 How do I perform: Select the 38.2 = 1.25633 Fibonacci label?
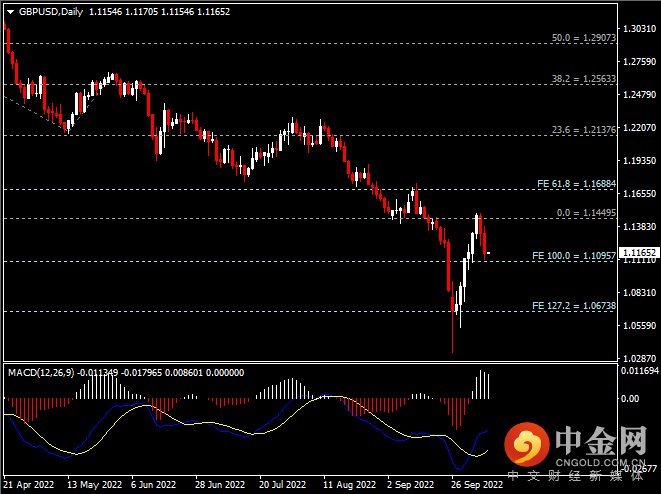[x=584, y=79]
